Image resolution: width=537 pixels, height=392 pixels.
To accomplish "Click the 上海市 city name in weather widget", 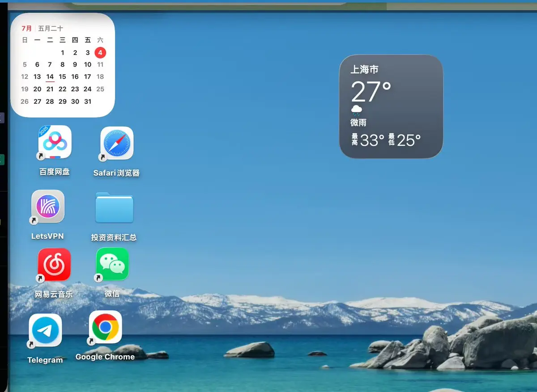I will (x=364, y=70).
